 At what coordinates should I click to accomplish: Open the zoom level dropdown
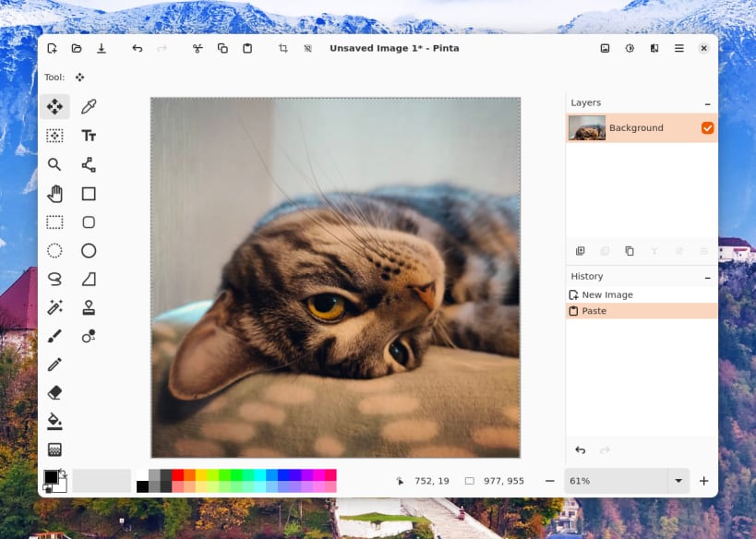(678, 480)
